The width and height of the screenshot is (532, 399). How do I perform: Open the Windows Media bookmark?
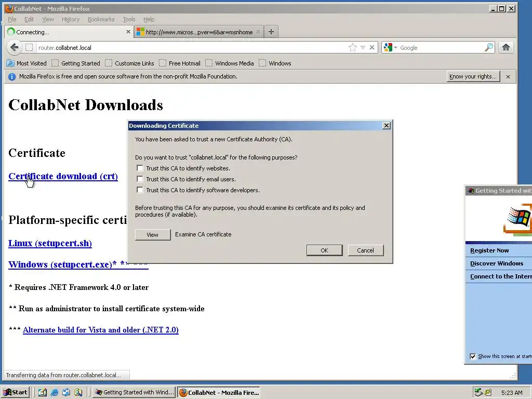pos(229,63)
